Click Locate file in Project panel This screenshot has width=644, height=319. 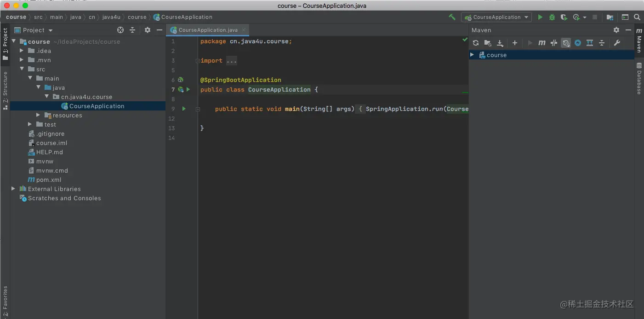pos(120,30)
